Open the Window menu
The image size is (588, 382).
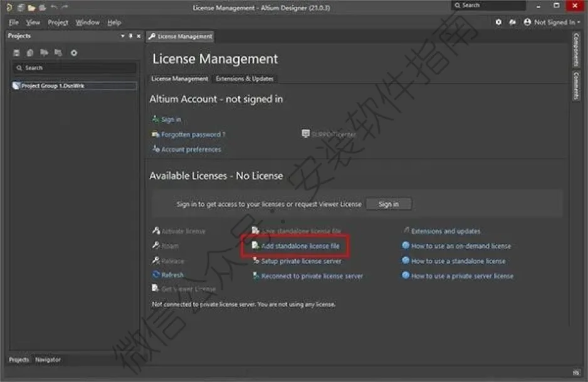88,23
